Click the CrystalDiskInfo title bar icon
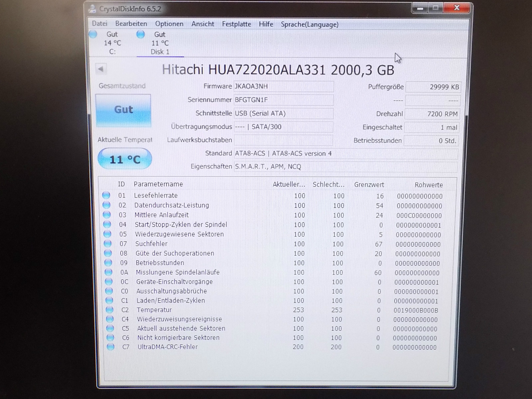The width and height of the screenshot is (532, 399). click(x=92, y=9)
